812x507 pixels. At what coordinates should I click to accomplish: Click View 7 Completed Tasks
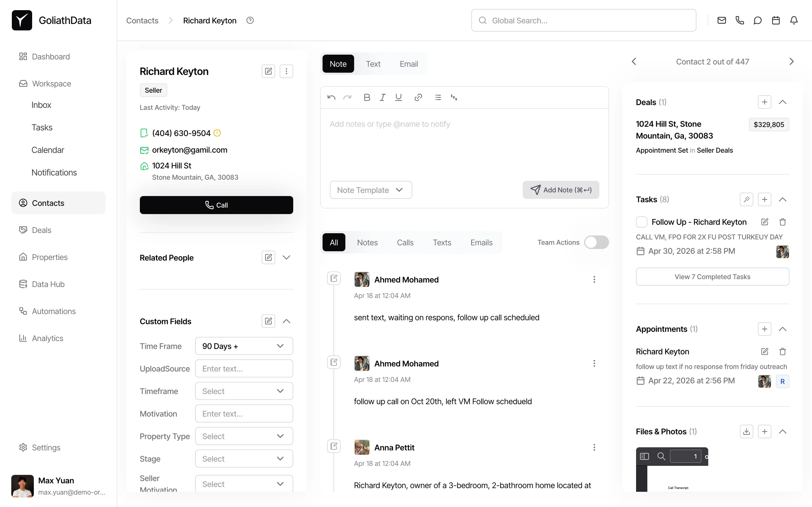click(712, 277)
